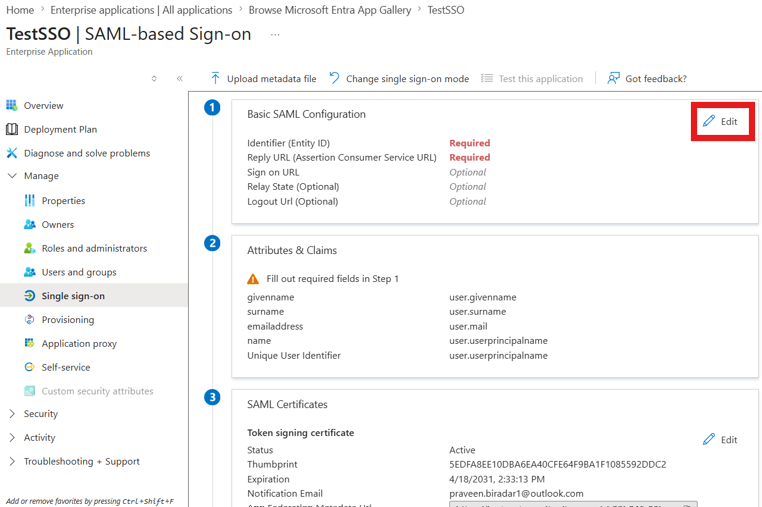Click the TestSSO breadcrumb link
762x507 pixels.
pos(446,10)
